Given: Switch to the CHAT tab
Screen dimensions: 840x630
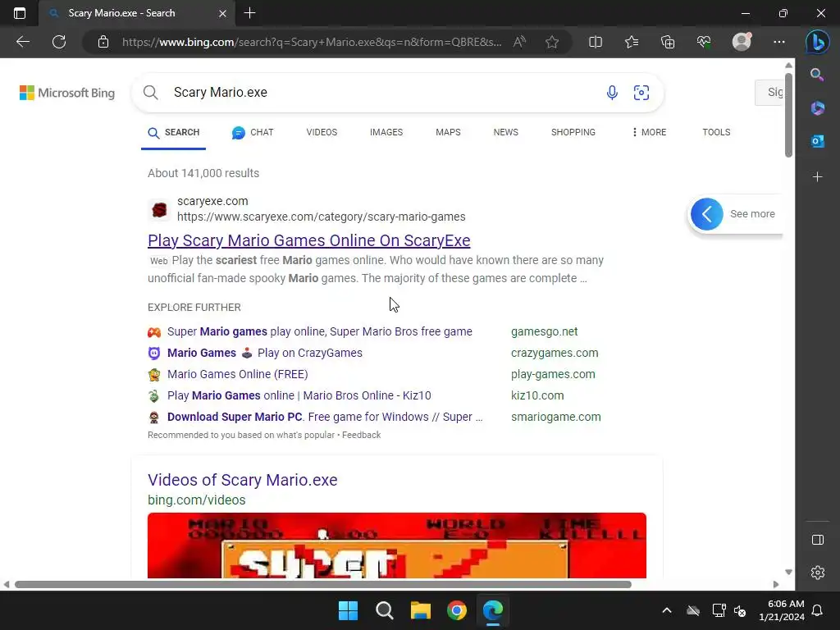Looking at the screenshot, I should coord(253,132).
